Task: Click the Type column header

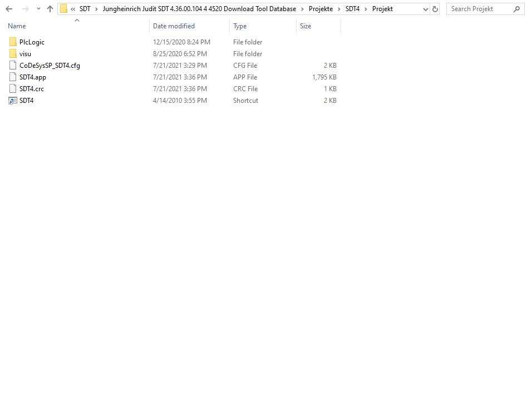Action: pos(239,26)
